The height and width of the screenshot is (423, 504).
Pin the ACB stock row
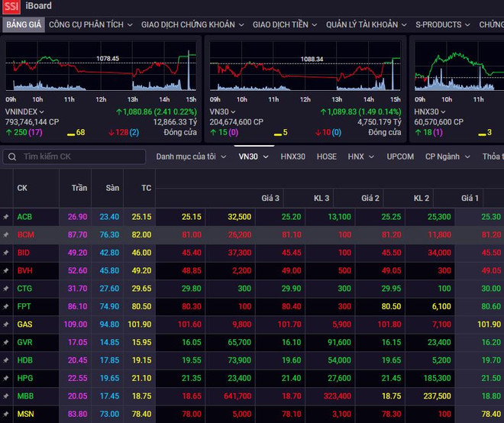6,217
